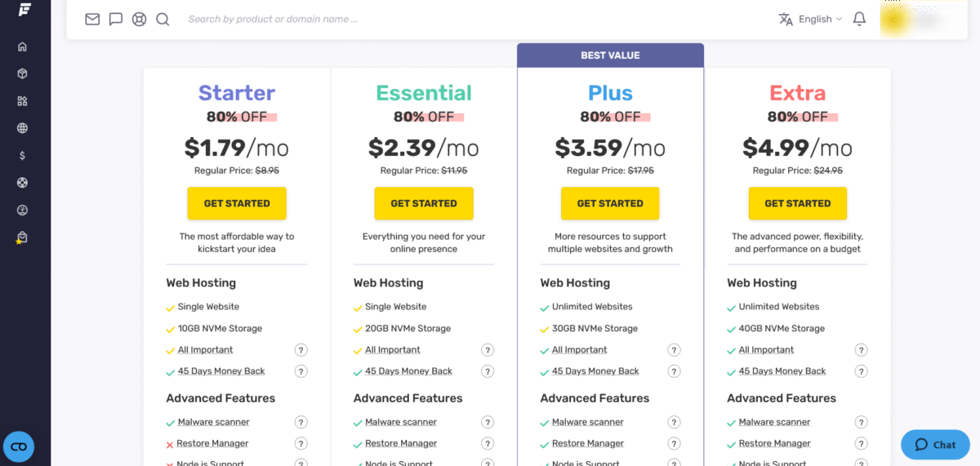Image resolution: width=980 pixels, height=466 pixels.
Task: Click the speedometer dashboard icon in sidebar
Action: (23, 210)
